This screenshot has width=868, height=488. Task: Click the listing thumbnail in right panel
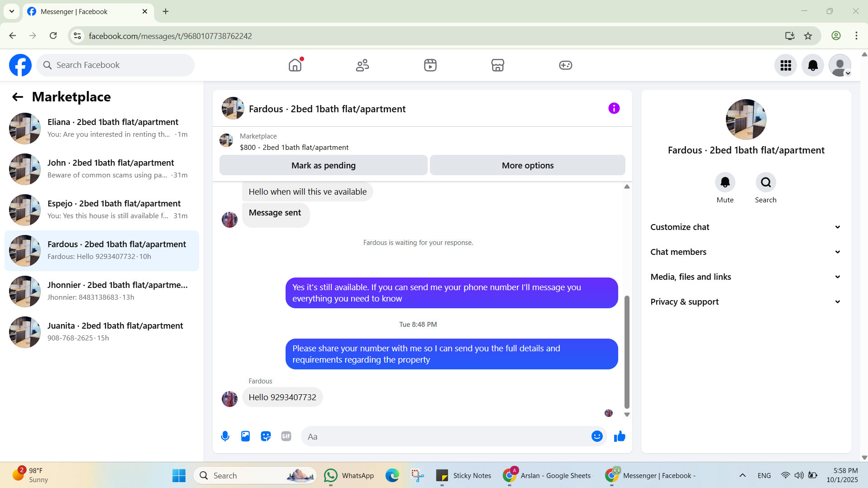(x=746, y=120)
